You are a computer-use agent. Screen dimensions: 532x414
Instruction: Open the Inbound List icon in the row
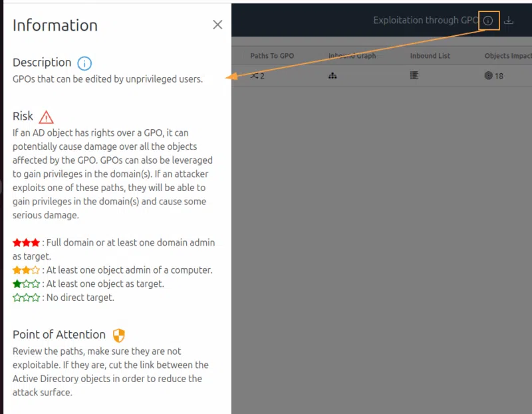(x=414, y=75)
